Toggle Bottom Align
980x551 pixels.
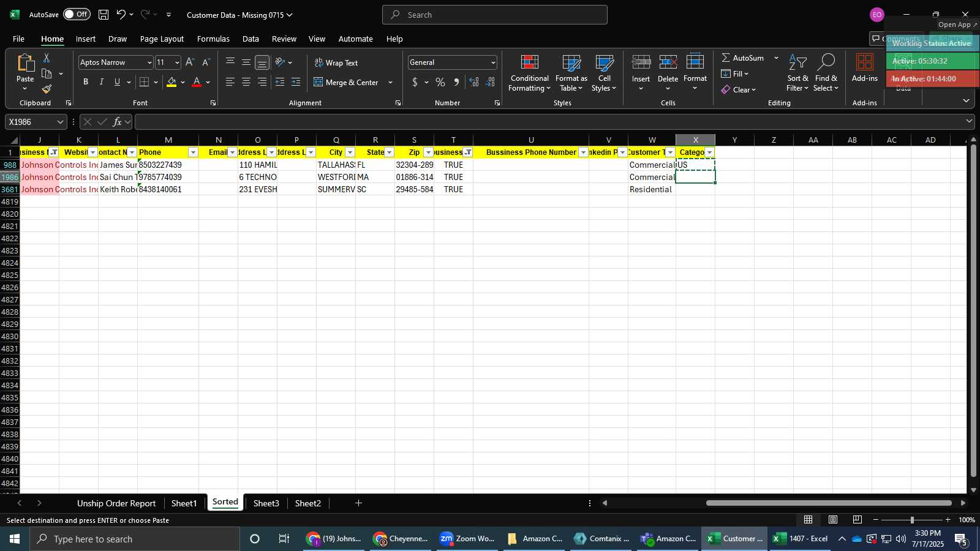coord(262,62)
